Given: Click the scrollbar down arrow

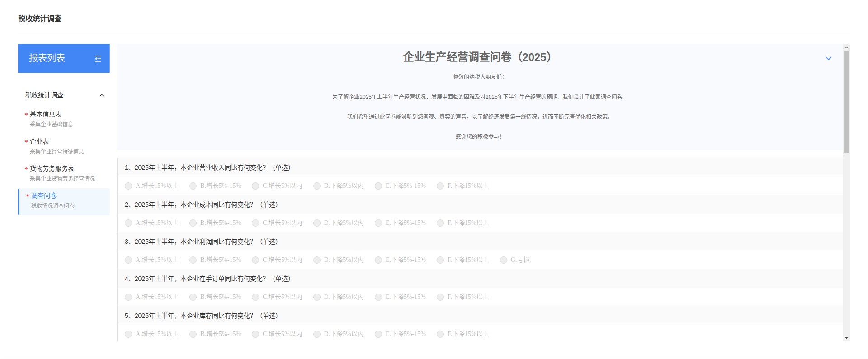Looking at the screenshot, I should (846, 338).
